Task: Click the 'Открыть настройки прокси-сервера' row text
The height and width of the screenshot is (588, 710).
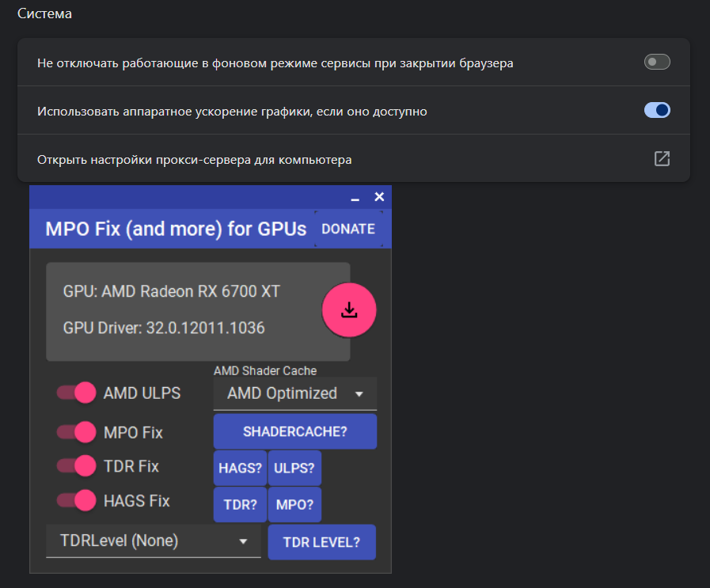Action: [194, 160]
